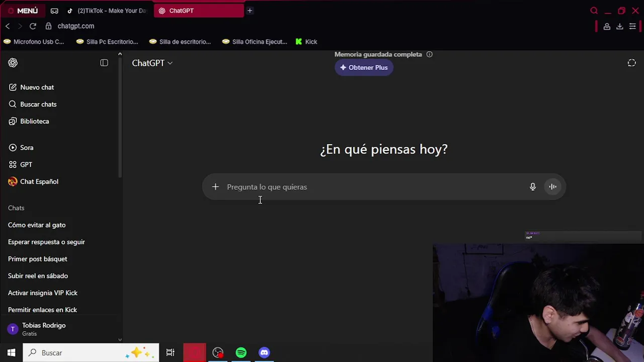Collapse the sidebar with the panel icon
Image resolution: width=644 pixels, height=362 pixels.
(104, 63)
